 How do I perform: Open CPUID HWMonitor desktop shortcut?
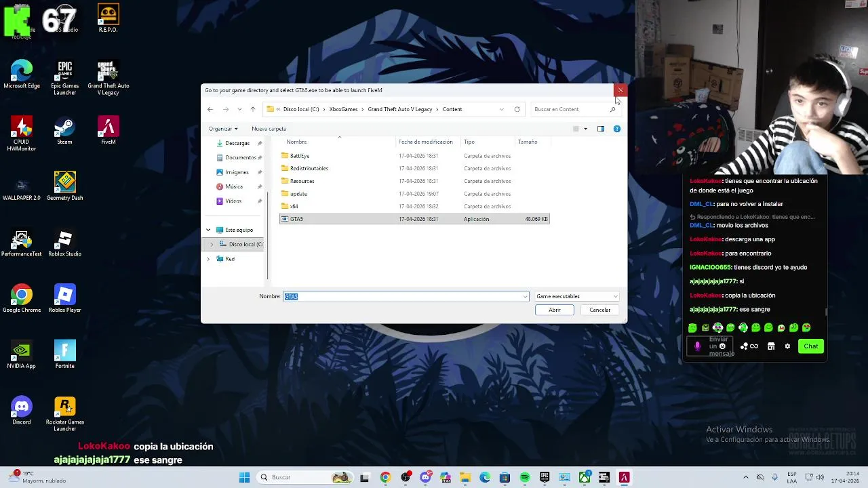pos(22,134)
